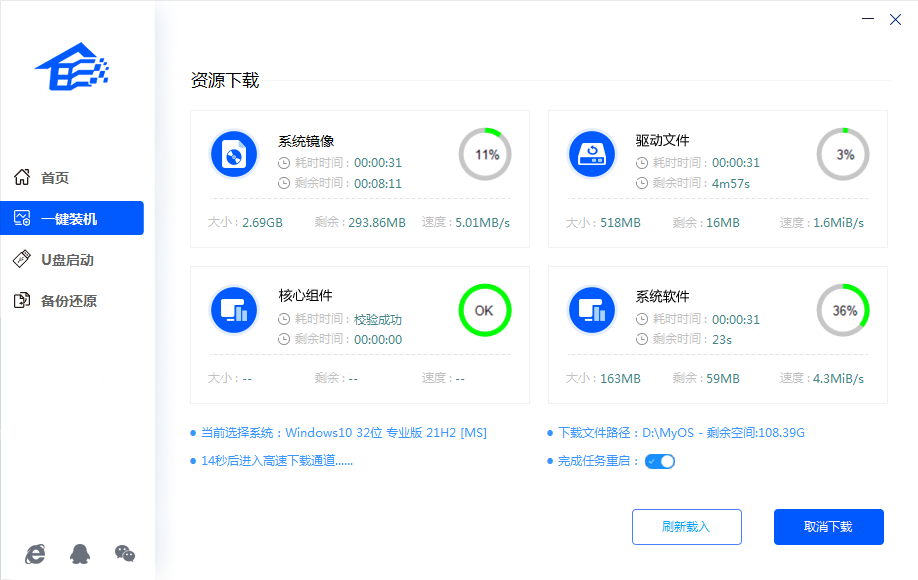Click the clock icon beside 系统镜像 耗时时间
The width and height of the screenshot is (918, 580).
click(x=284, y=163)
